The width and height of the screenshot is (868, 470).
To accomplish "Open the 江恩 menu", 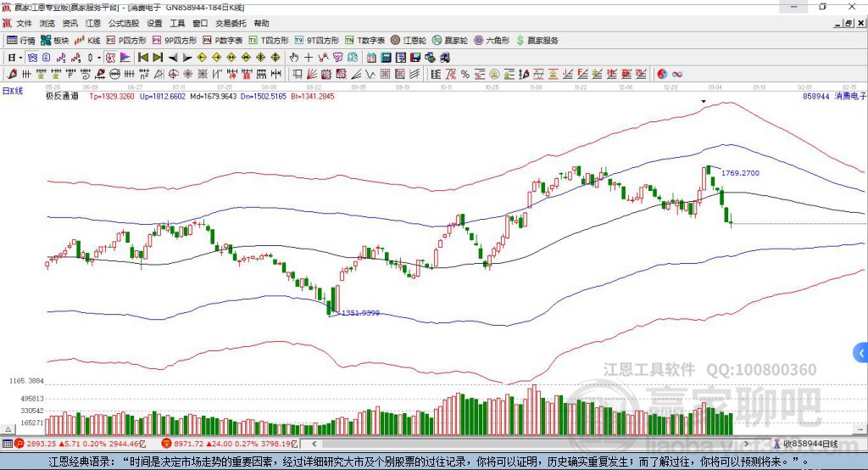I will (93, 23).
